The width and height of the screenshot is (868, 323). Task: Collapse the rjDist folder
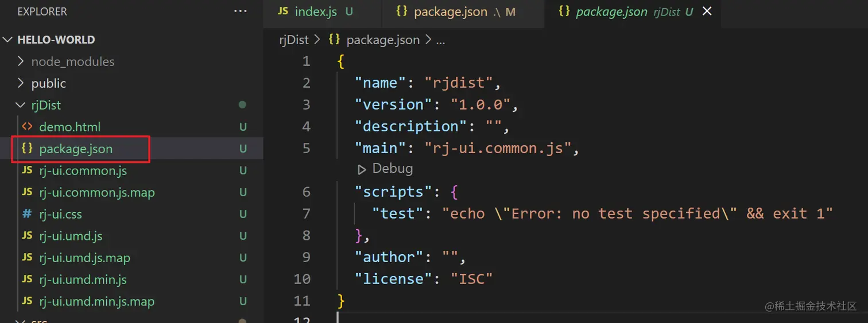[x=21, y=105]
